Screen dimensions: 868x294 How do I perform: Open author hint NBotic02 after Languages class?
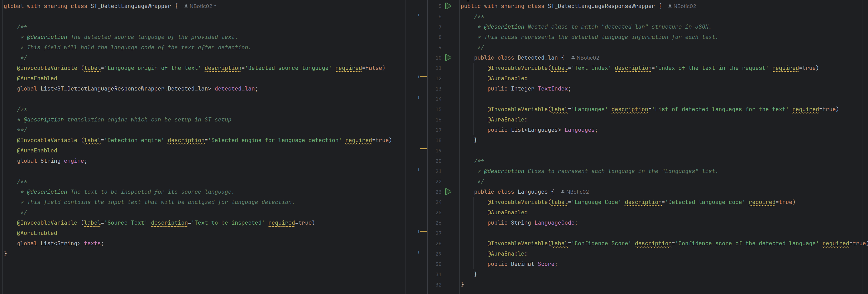click(575, 192)
